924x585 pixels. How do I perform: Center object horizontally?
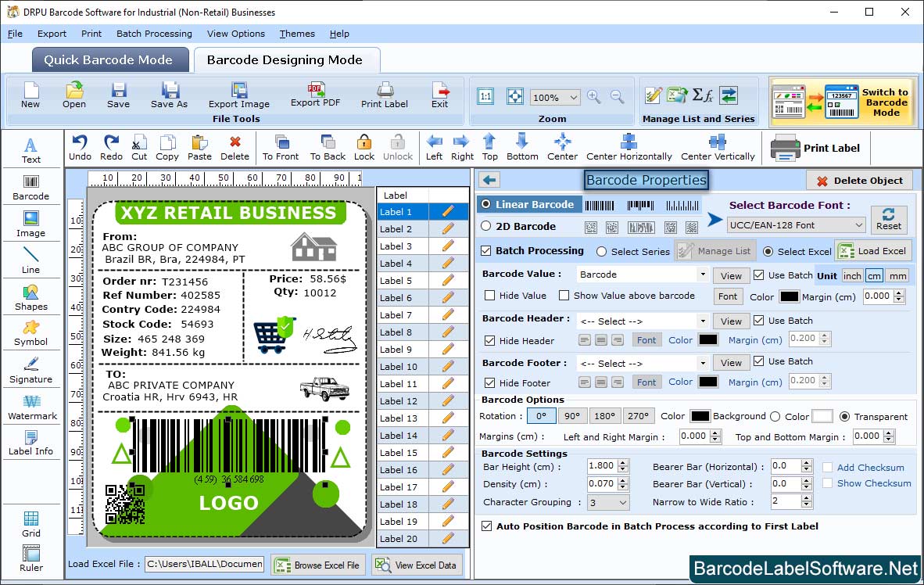tap(629, 146)
